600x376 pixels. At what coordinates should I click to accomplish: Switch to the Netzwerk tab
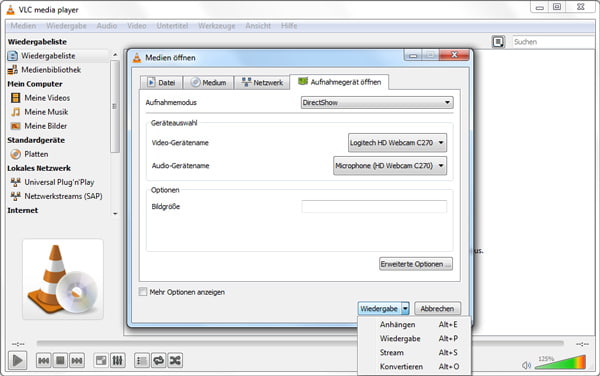click(262, 83)
